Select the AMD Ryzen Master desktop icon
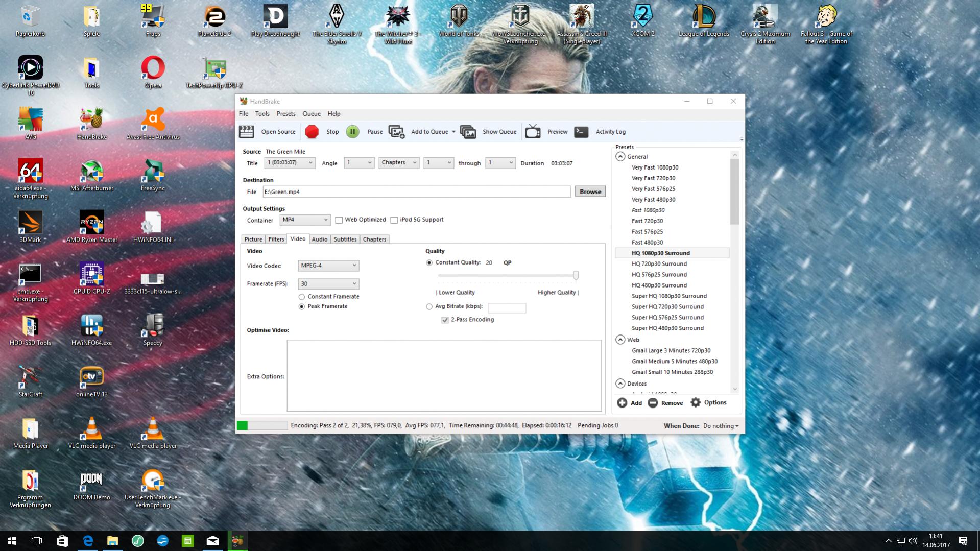This screenshot has height=551, width=980. coord(92,226)
